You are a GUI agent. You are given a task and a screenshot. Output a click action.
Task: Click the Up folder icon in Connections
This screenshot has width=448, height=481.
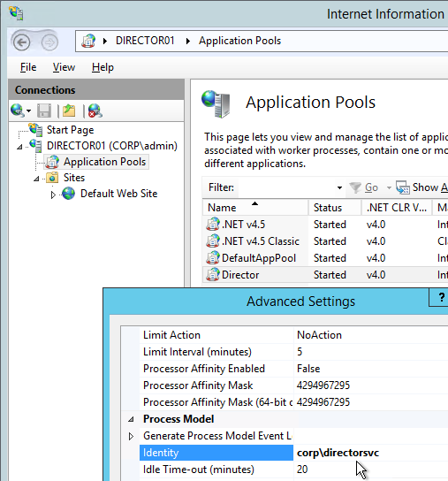(x=69, y=111)
